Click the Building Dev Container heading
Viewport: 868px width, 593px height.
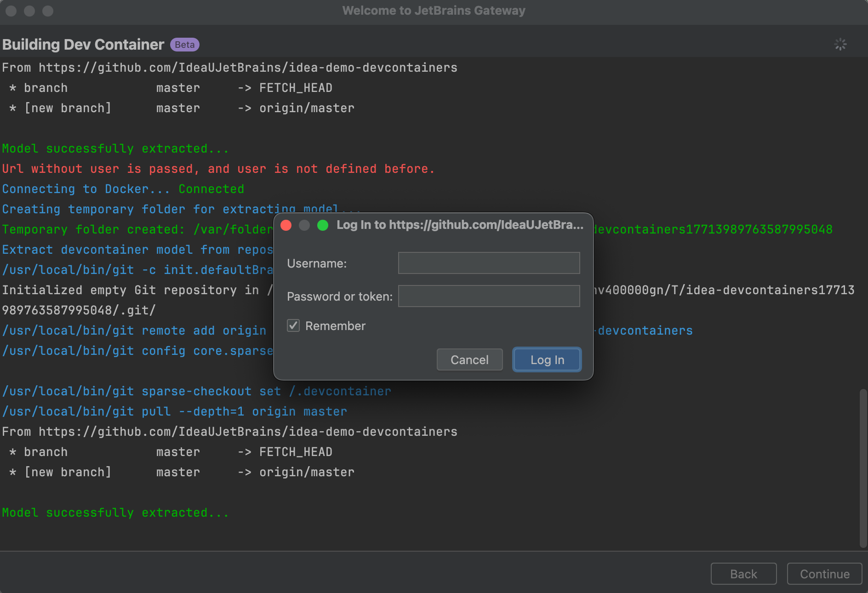pyautogui.click(x=83, y=44)
